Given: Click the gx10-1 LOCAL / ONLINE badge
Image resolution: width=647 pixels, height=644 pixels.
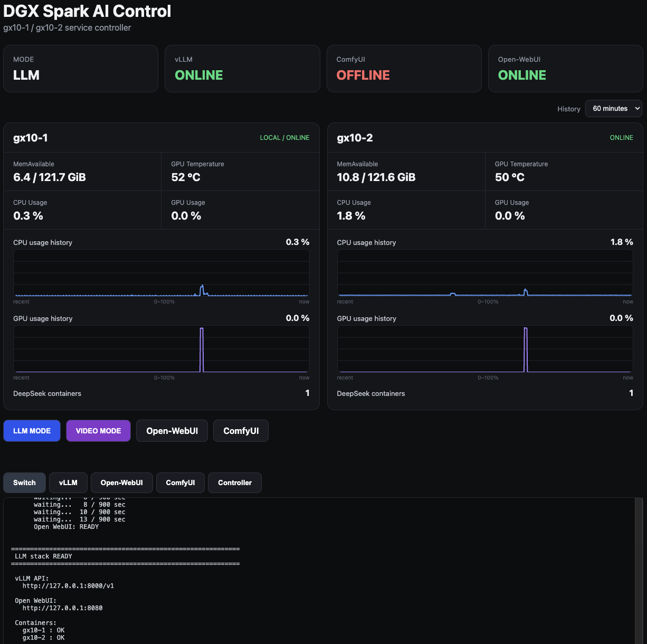Looking at the screenshot, I should click(284, 138).
